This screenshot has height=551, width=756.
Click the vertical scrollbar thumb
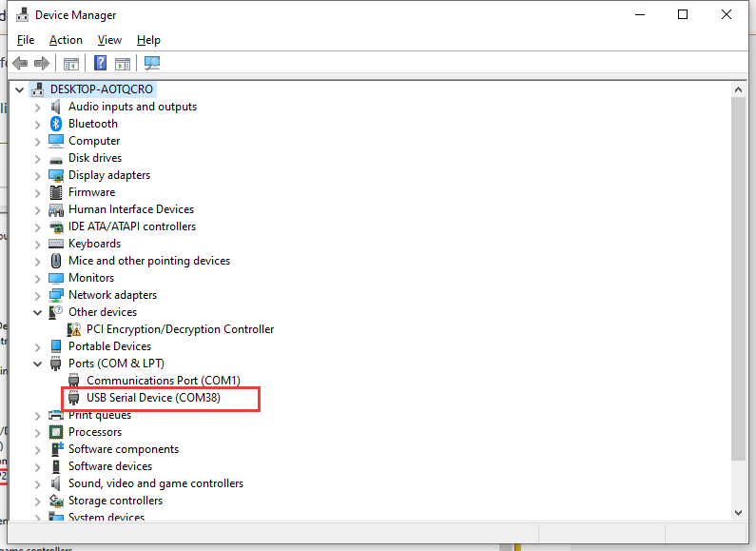point(738,279)
